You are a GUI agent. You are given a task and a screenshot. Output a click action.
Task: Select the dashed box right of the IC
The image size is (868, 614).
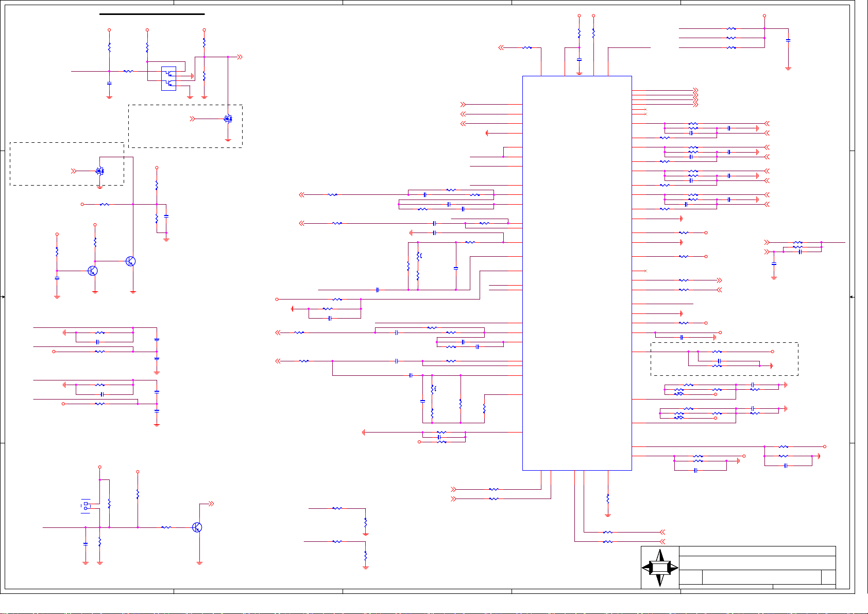click(724, 359)
